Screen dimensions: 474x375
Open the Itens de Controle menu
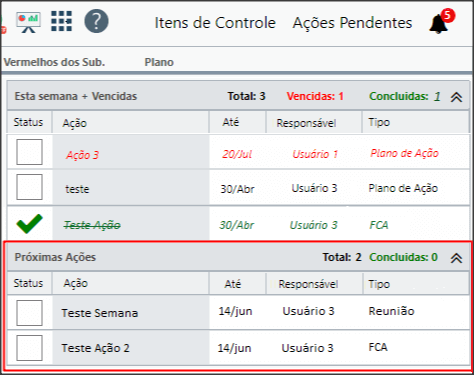pos(215,23)
